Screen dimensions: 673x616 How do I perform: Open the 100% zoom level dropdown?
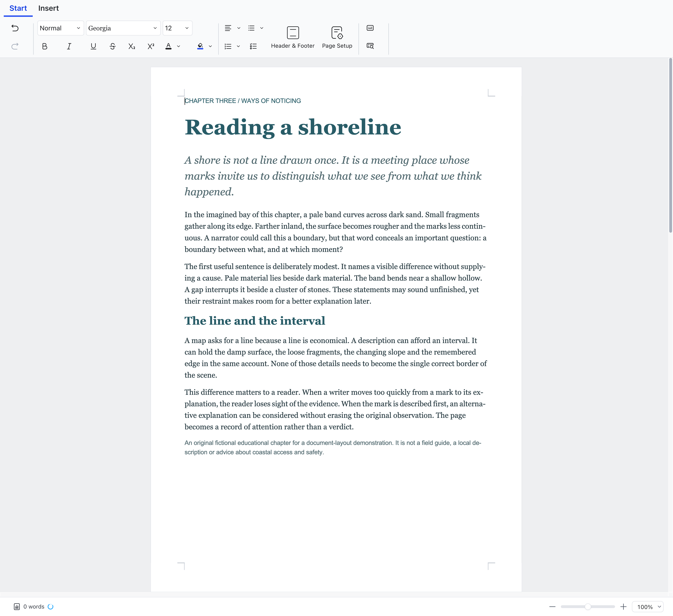(x=648, y=607)
